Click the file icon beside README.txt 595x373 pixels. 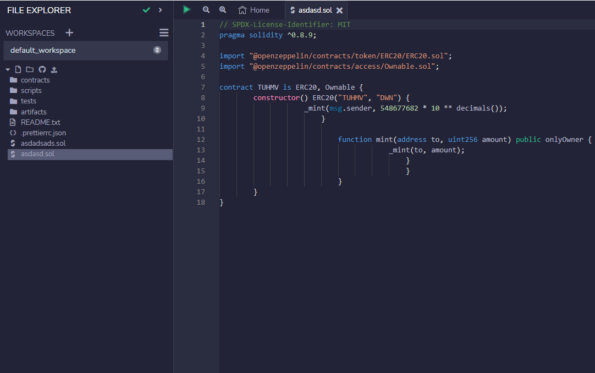(13, 122)
